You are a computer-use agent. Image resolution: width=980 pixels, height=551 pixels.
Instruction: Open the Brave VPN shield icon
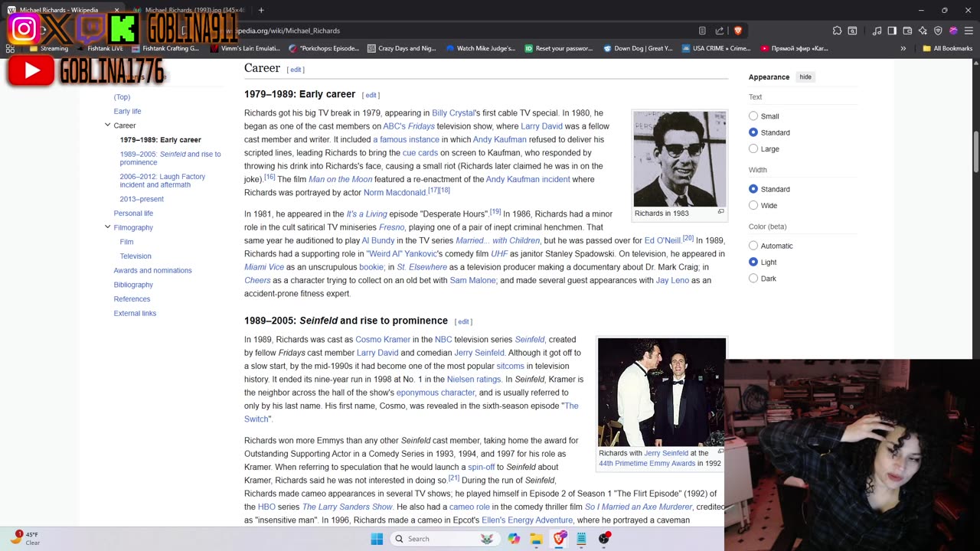click(x=938, y=31)
